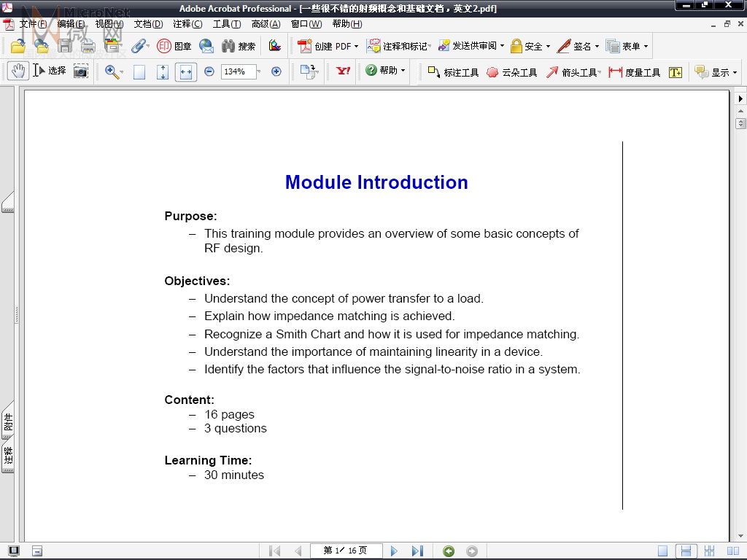This screenshot has width=747, height=560.
Task: Open the 文件(F) menu
Action: coord(33,24)
